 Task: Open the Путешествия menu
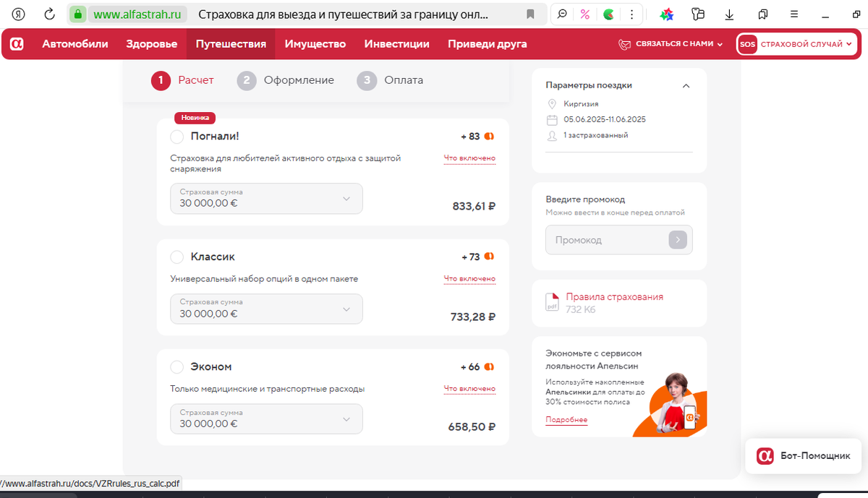231,44
